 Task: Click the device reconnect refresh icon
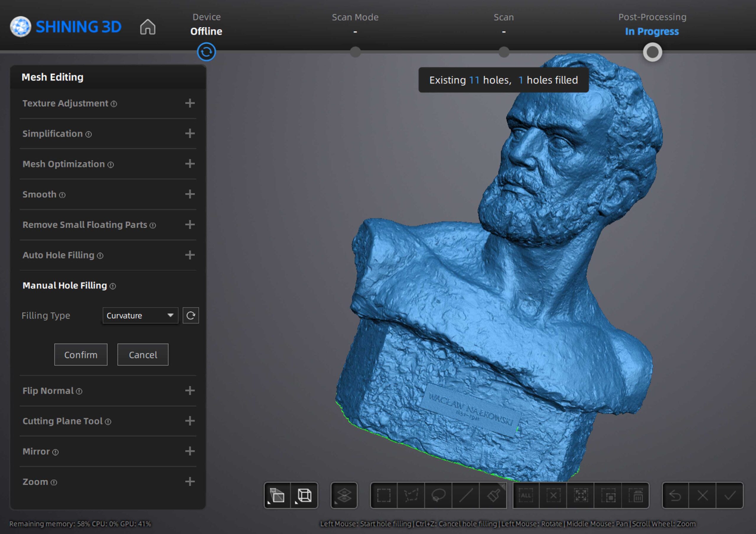tap(206, 52)
